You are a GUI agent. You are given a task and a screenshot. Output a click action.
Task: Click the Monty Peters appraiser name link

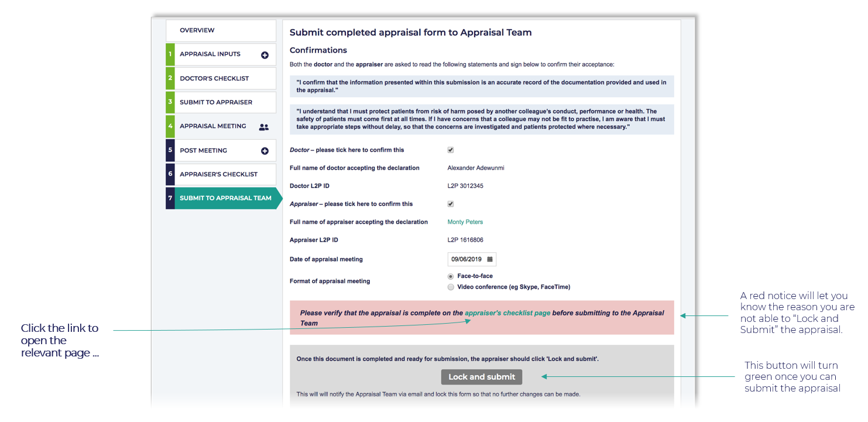(465, 222)
